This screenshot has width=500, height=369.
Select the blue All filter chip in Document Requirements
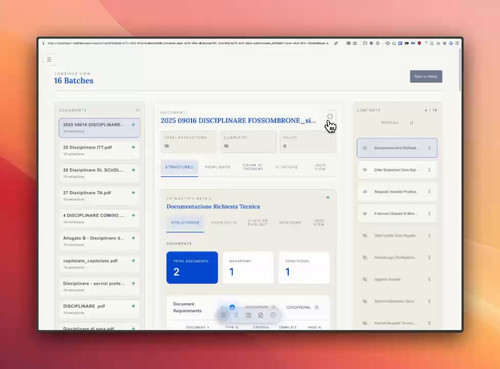229,307
